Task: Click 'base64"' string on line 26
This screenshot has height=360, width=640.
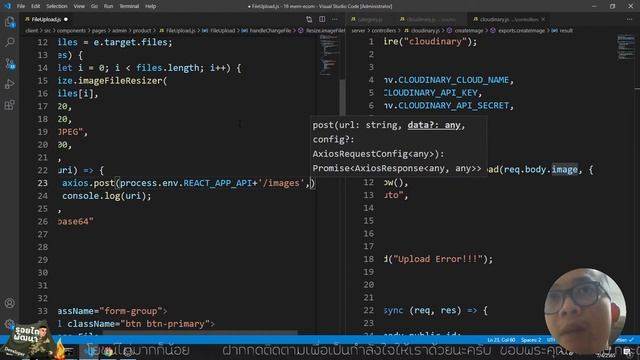Action: (76, 221)
